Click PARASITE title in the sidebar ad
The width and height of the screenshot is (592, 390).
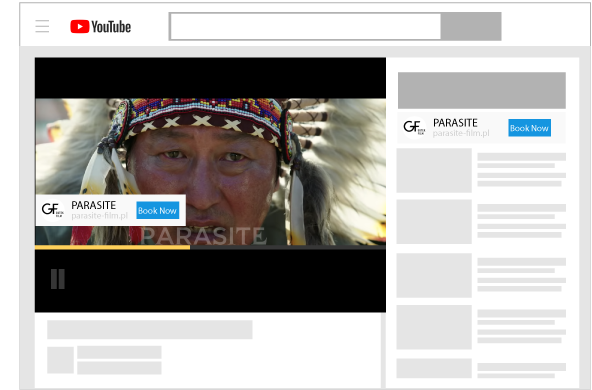tap(455, 123)
